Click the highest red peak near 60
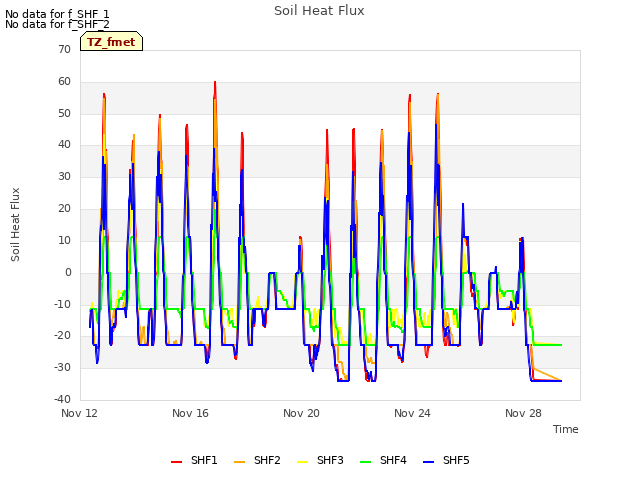 coord(215,82)
